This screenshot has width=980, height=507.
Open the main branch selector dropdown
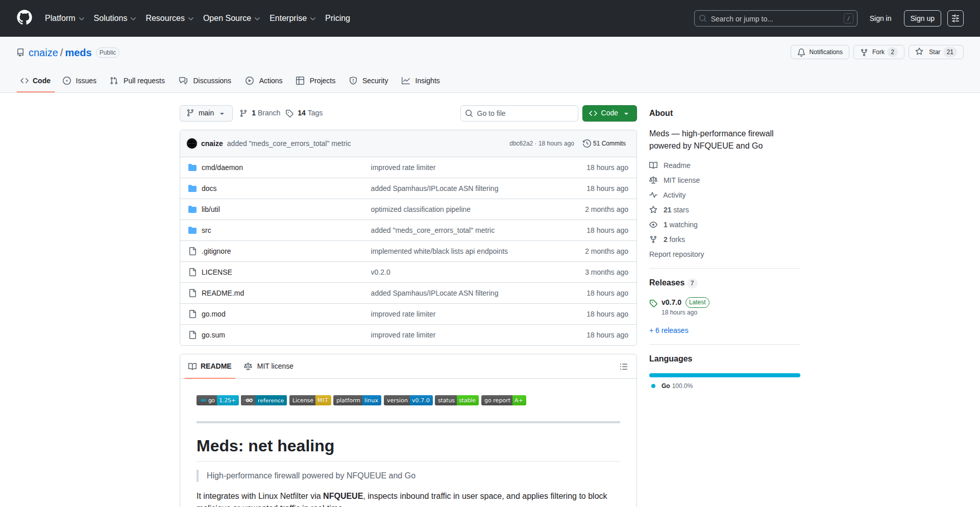tap(206, 113)
